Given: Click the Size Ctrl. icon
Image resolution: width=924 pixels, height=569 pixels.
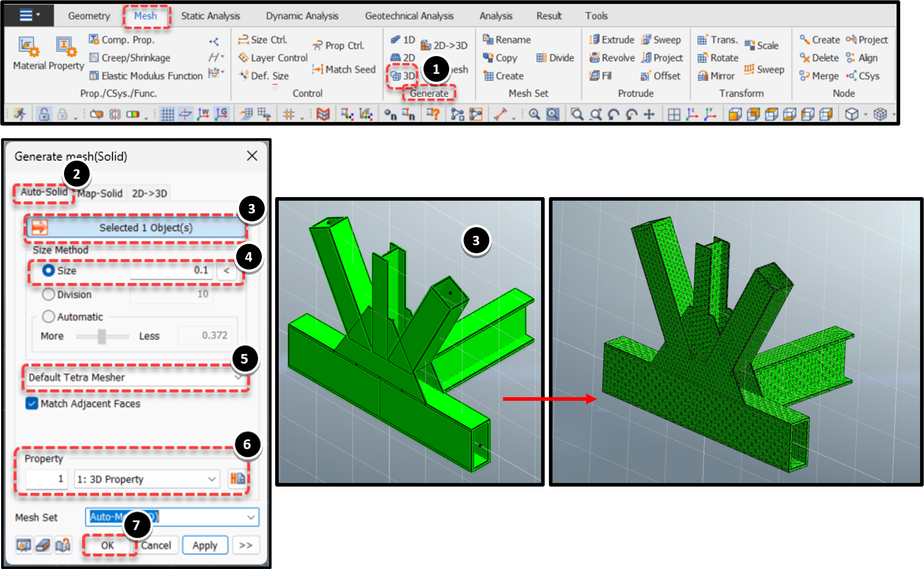Looking at the screenshot, I should 243,39.
